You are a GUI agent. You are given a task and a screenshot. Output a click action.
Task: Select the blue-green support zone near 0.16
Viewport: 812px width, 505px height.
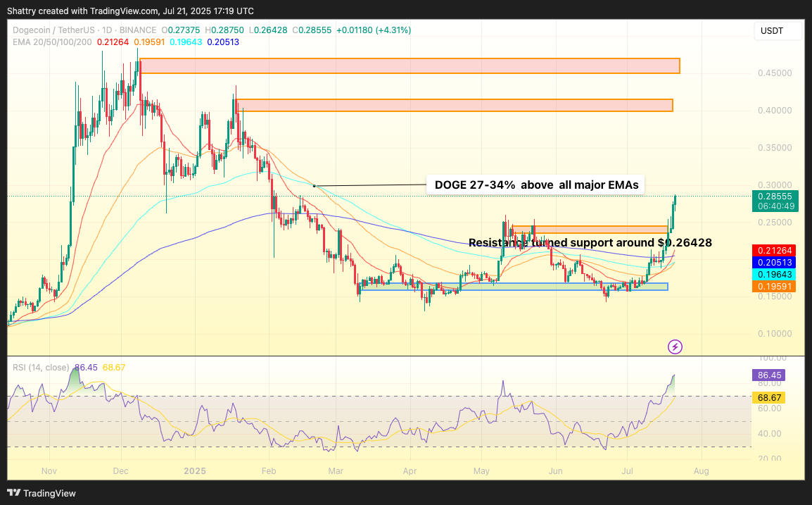pyautogui.click(x=513, y=286)
